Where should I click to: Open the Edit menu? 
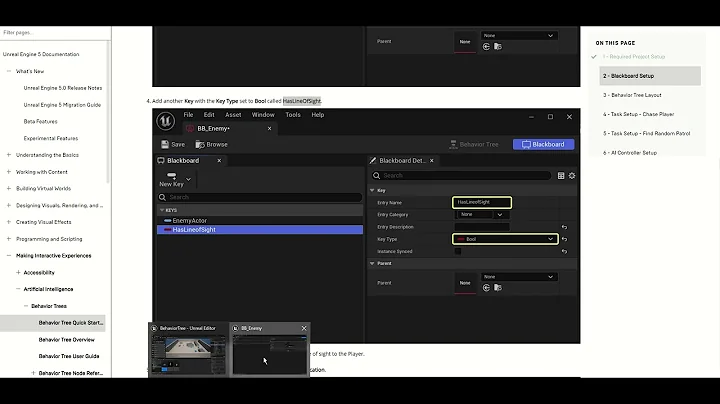point(209,115)
